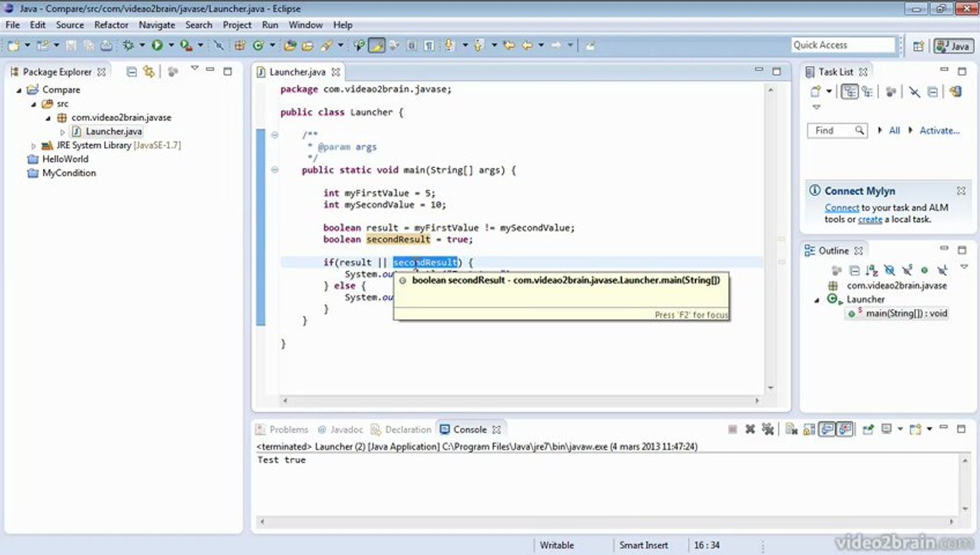Viewport: 980px width, 555px height.
Task: Click the Clear Console icon
Action: tap(791, 429)
